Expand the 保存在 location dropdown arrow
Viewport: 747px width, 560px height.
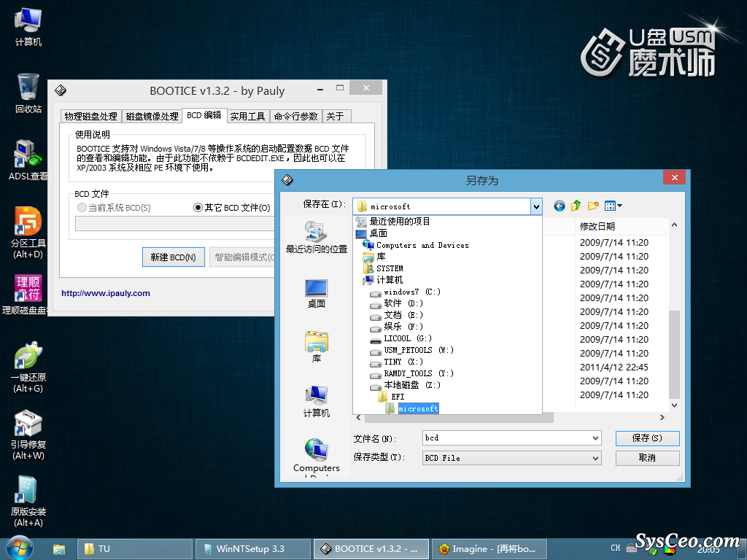pos(536,206)
